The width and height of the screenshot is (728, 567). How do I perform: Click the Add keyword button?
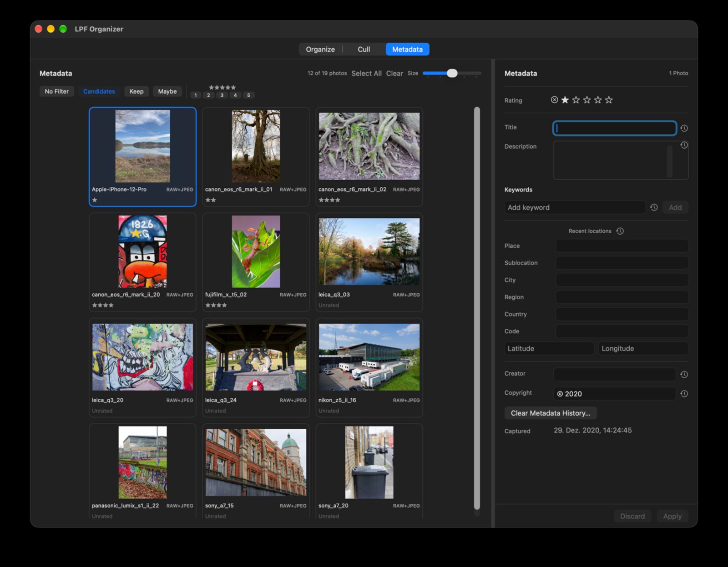(675, 207)
